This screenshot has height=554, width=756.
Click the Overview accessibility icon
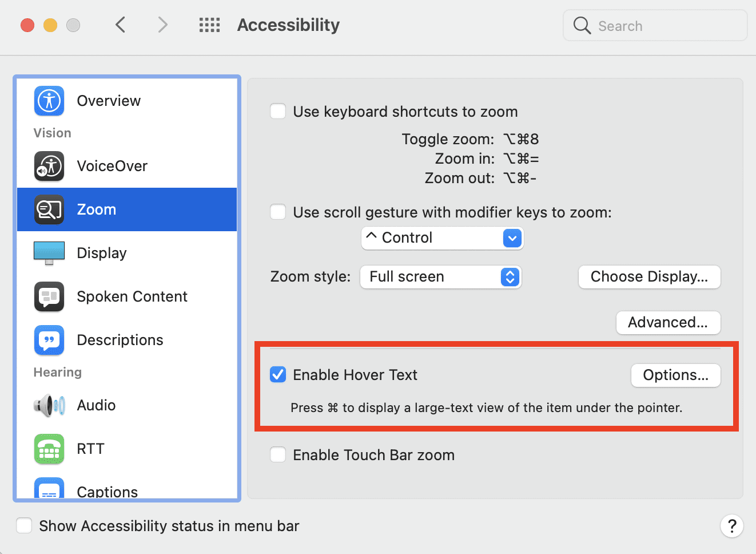(x=49, y=101)
